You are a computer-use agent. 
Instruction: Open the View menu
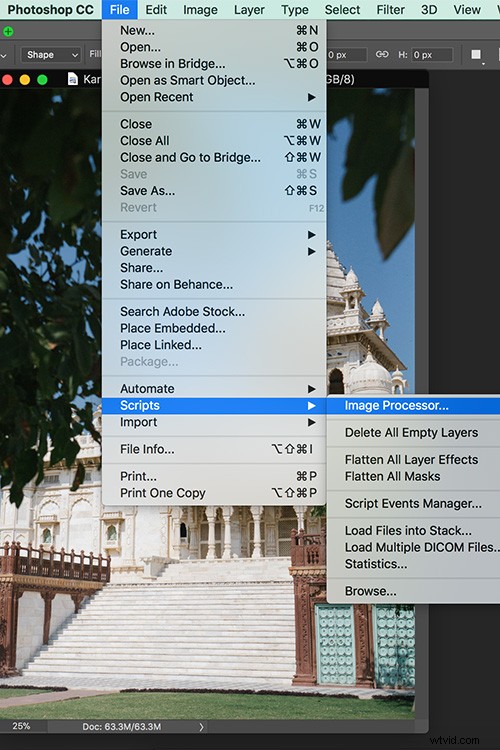[467, 10]
